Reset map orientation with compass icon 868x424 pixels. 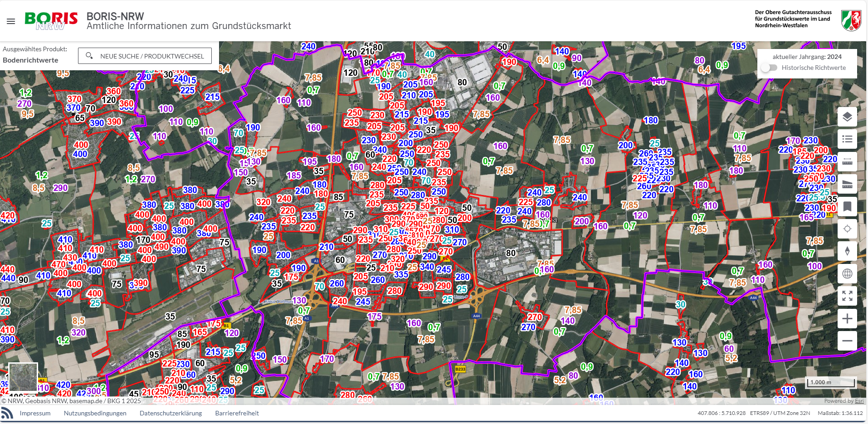[847, 251]
